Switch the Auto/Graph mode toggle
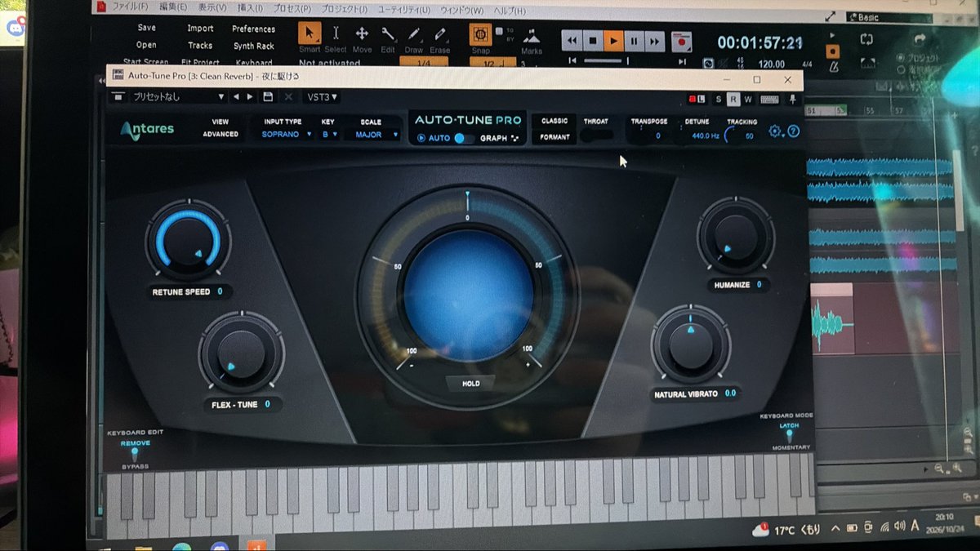 point(464,138)
